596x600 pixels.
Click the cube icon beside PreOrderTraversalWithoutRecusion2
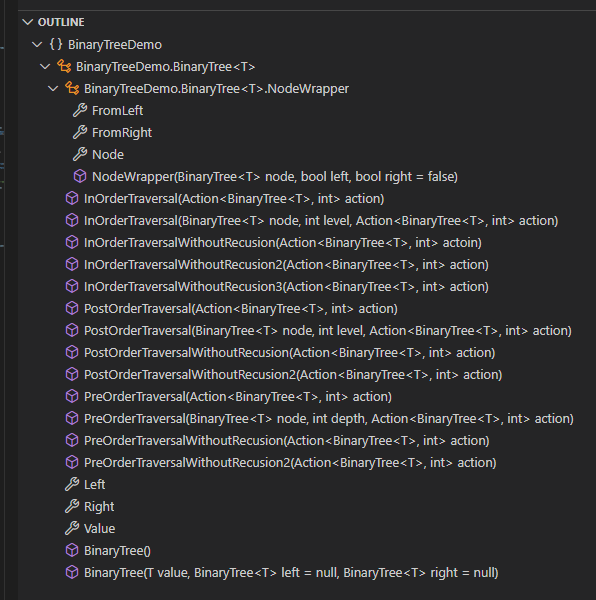72,463
